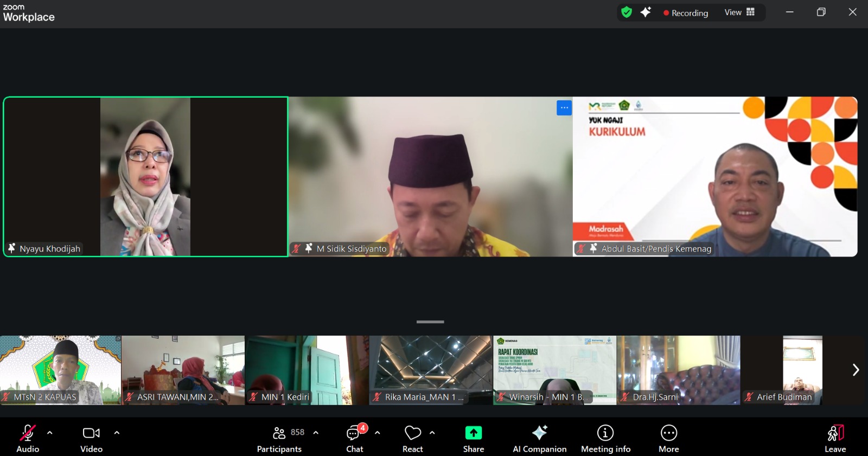Expand audio settings arrow next to Audio
The image size is (868, 456).
tap(50, 433)
